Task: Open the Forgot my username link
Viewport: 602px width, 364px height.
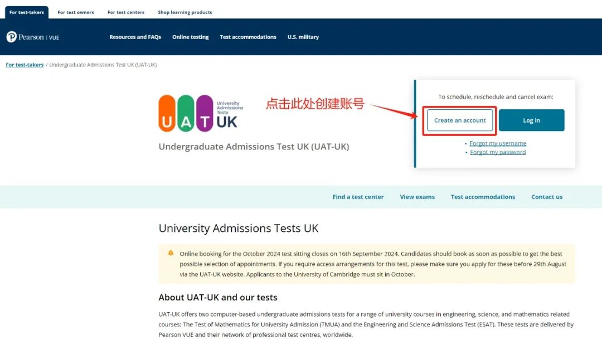Action: click(x=498, y=143)
